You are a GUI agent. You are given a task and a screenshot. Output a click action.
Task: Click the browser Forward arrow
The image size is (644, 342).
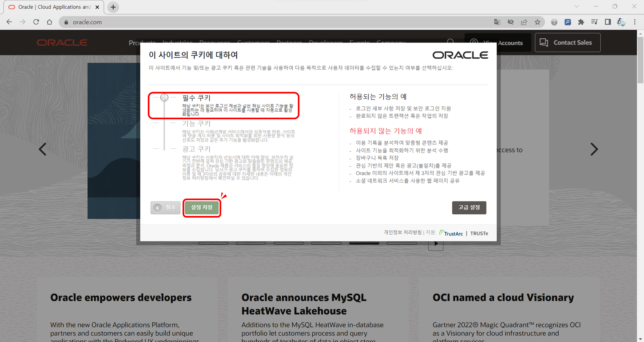tap(23, 22)
